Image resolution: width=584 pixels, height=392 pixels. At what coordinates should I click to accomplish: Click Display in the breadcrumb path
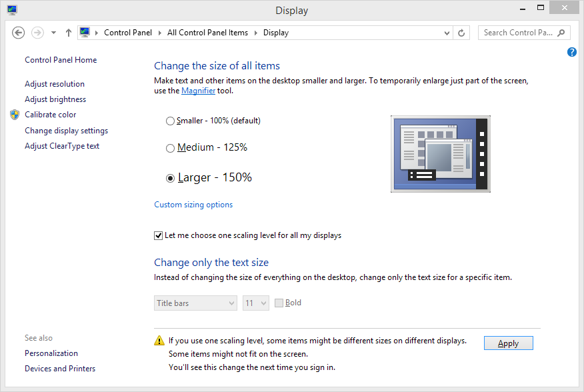276,33
